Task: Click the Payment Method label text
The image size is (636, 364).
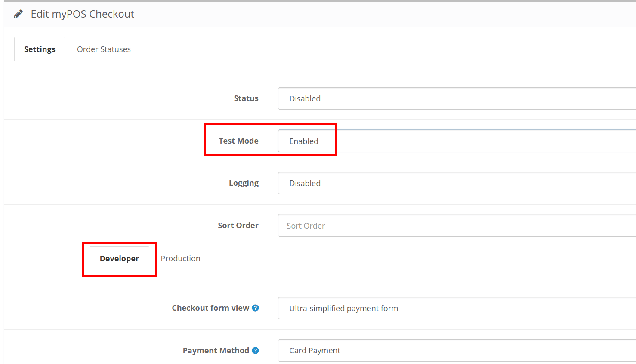Action: pos(216,351)
